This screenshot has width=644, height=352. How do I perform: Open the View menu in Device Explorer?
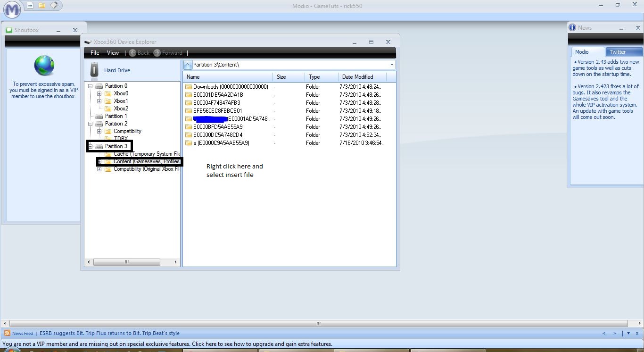click(113, 53)
